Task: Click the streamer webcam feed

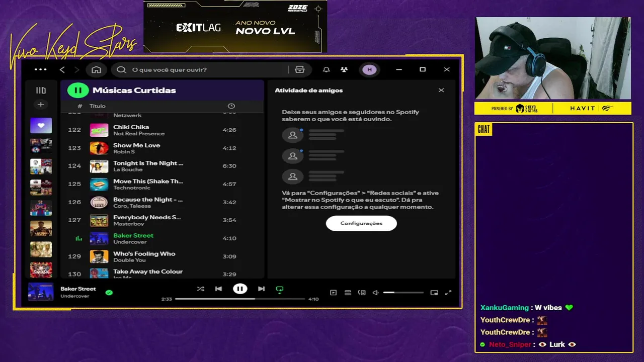Action: coord(553,58)
